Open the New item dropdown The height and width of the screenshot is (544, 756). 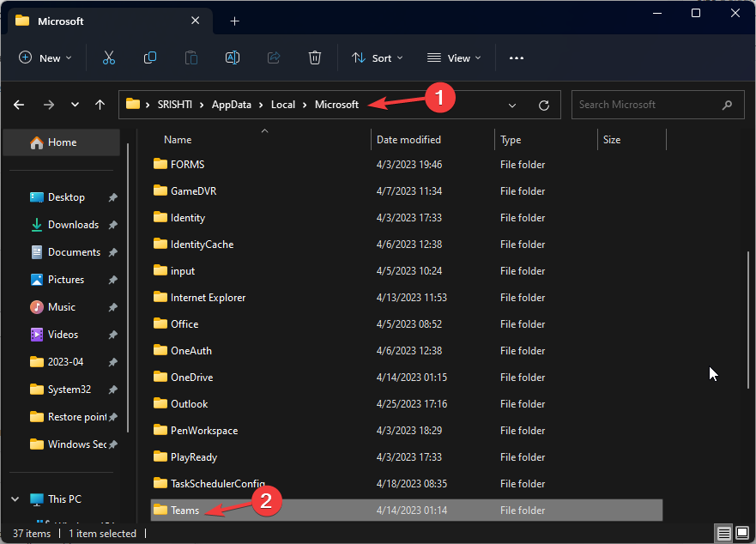pyautogui.click(x=45, y=57)
